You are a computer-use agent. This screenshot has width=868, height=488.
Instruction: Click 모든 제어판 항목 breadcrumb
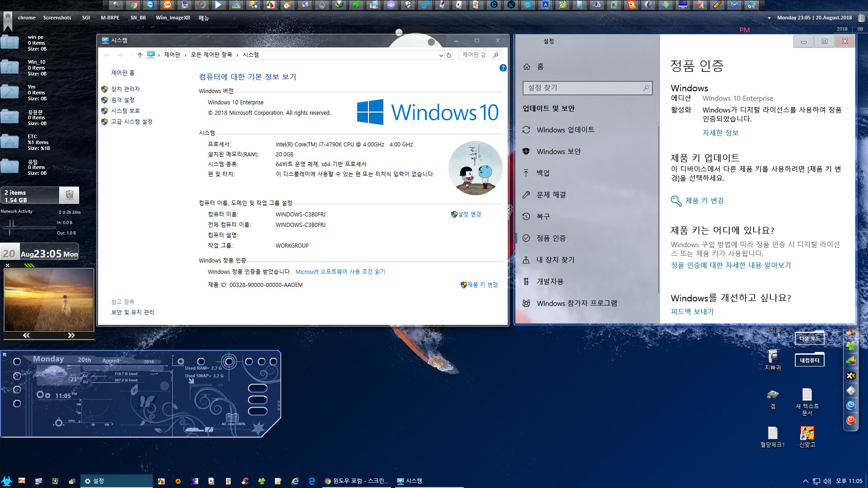point(211,55)
